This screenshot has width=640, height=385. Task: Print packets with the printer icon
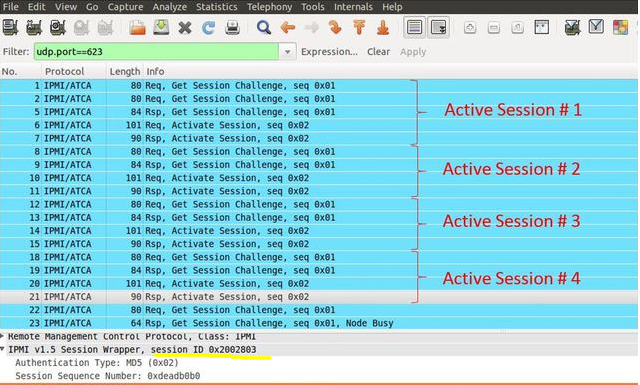click(233, 28)
